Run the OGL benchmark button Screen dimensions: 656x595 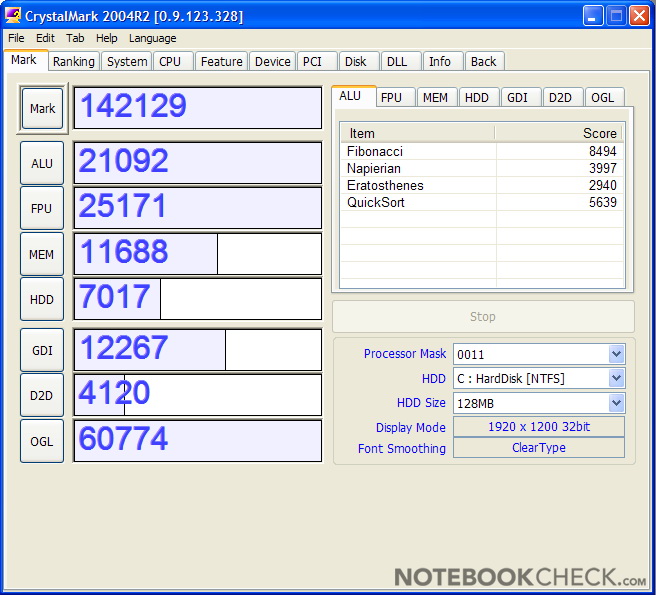pyautogui.click(x=42, y=441)
